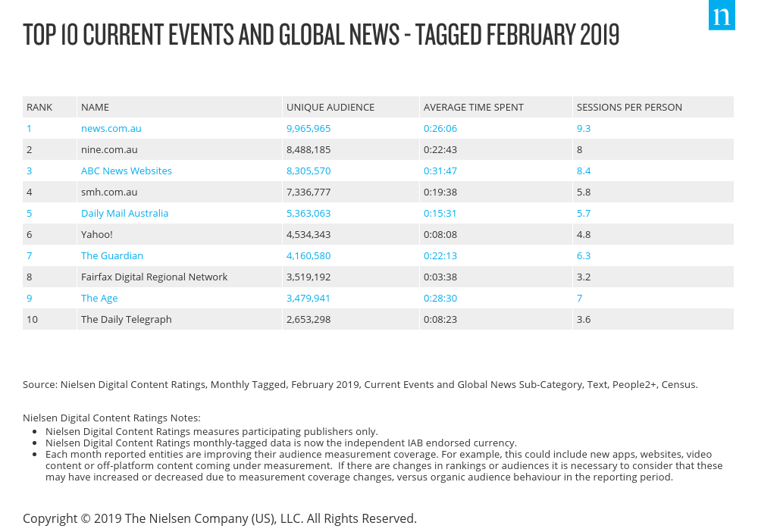Select average time 0:08:08
The width and height of the screenshot is (758, 532).
click(440, 235)
